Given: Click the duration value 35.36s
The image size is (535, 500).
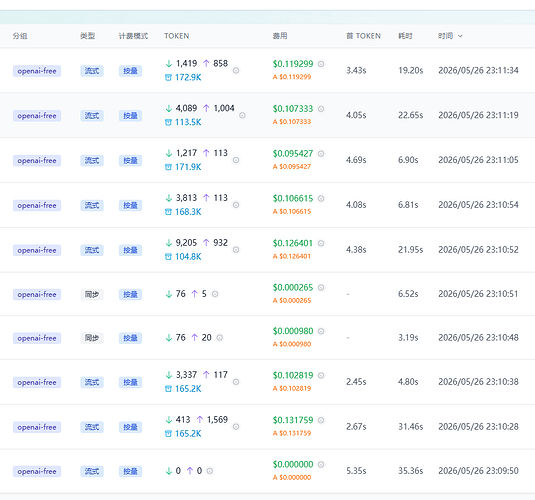Looking at the screenshot, I should click(x=410, y=471).
